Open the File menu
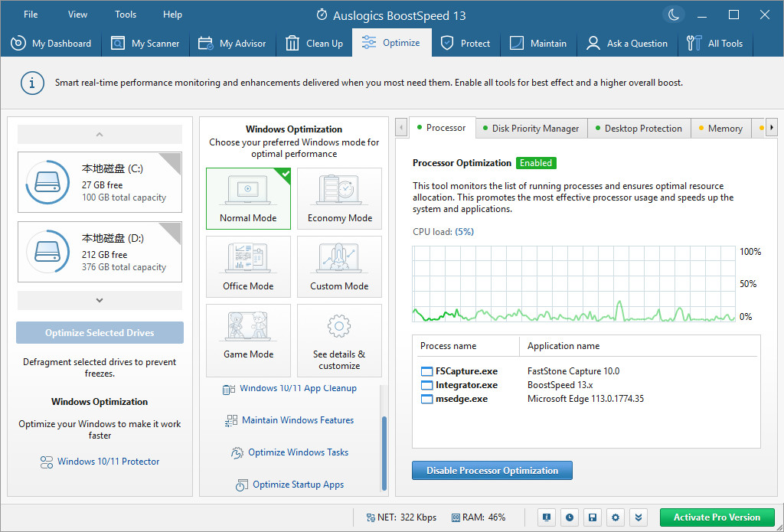Image resolution: width=784 pixels, height=532 pixels. click(31, 15)
